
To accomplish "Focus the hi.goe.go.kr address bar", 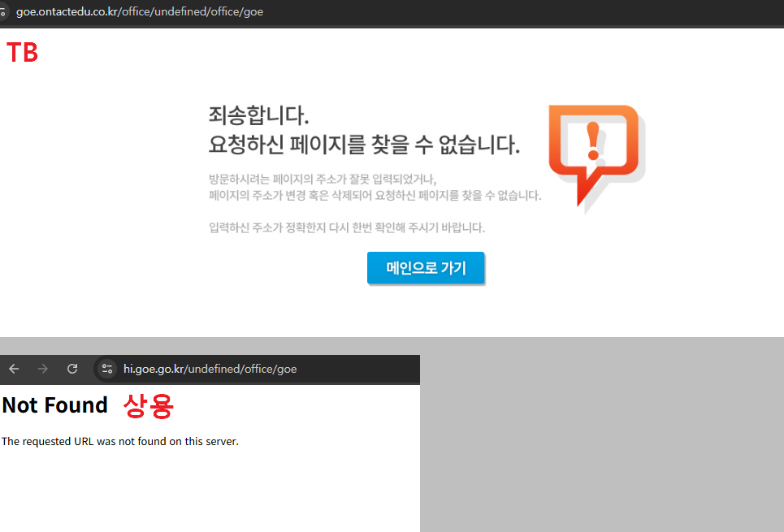I will pyautogui.click(x=210, y=369).
